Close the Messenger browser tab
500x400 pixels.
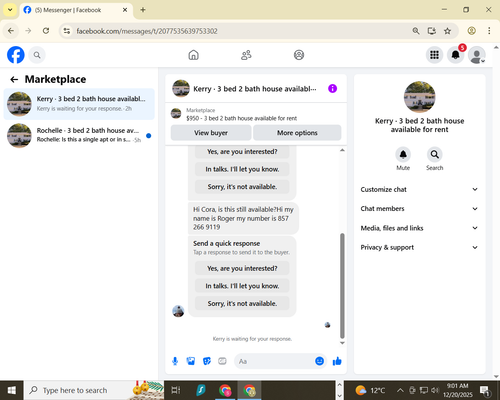pos(125,10)
